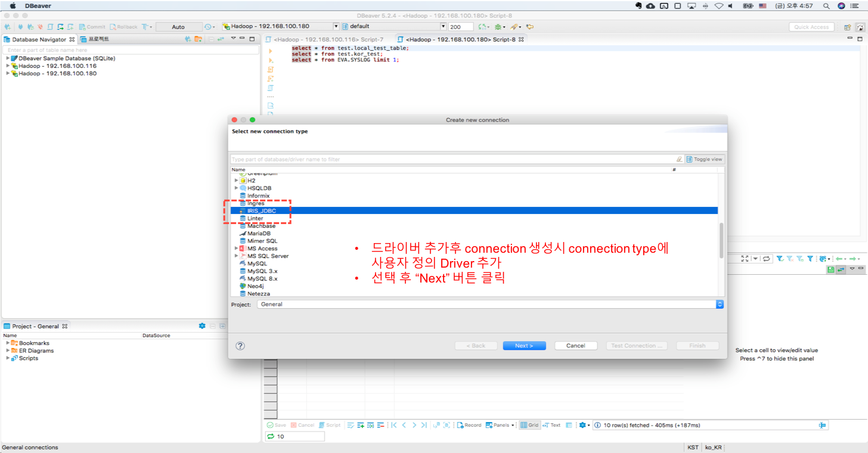Expand the MS Access driver group
868x453 pixels.
pyautogui.click(x=236, y=249)
